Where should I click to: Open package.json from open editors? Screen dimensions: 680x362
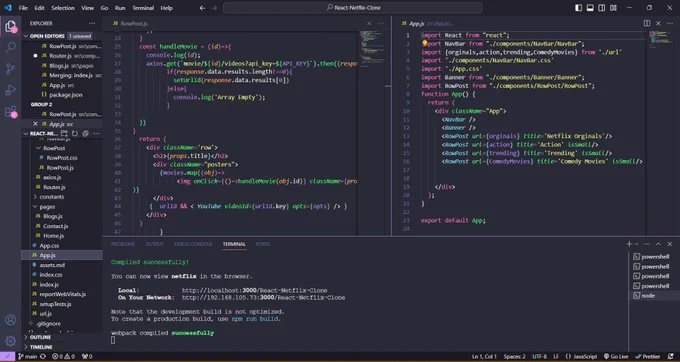tap(66, 95)
